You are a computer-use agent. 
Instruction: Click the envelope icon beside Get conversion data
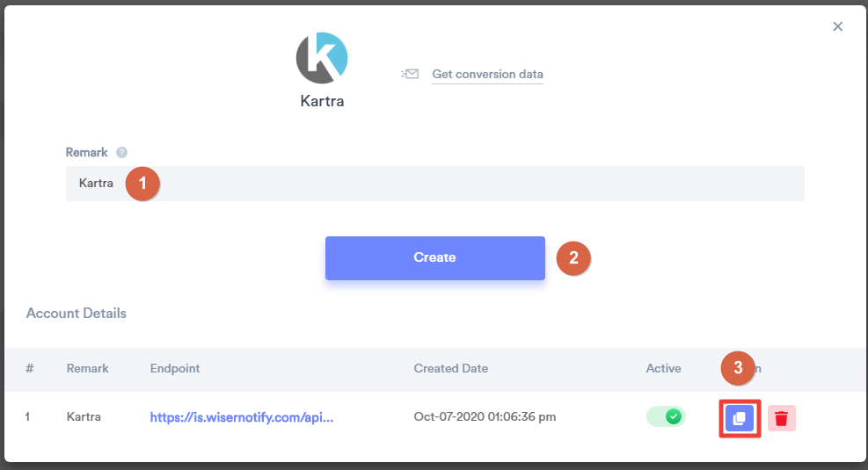click(410, 74)
